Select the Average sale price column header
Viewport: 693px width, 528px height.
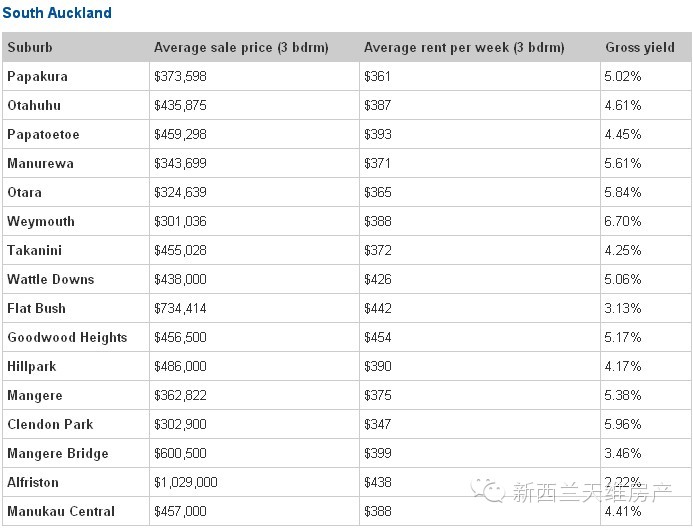(x=241, y=47)
